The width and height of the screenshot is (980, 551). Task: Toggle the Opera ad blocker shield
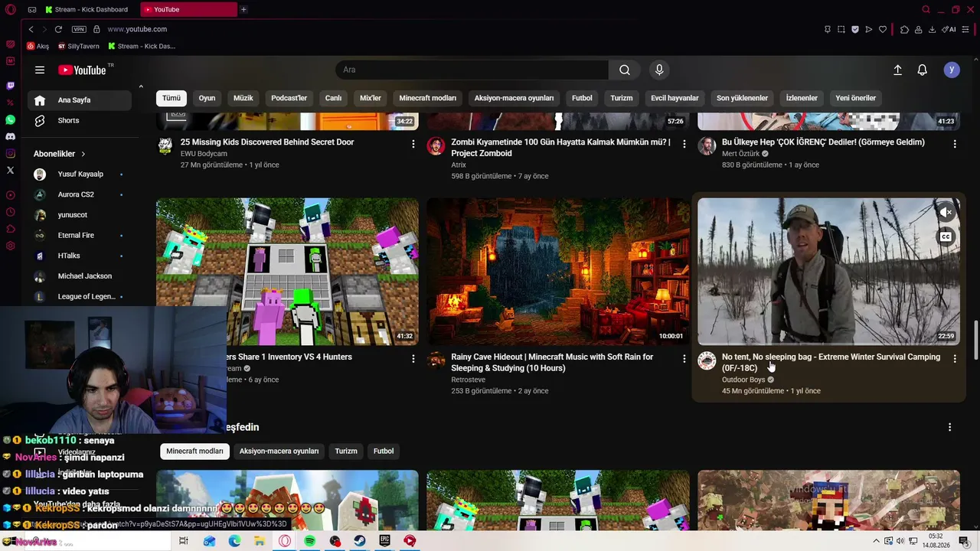(854, 29)
